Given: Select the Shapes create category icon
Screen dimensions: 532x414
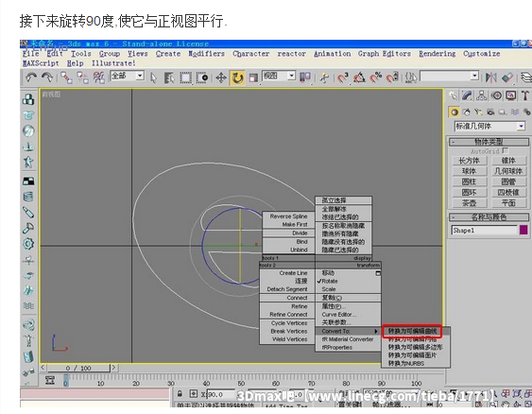Looking at the screenshot, I should (x=467, y=112).
